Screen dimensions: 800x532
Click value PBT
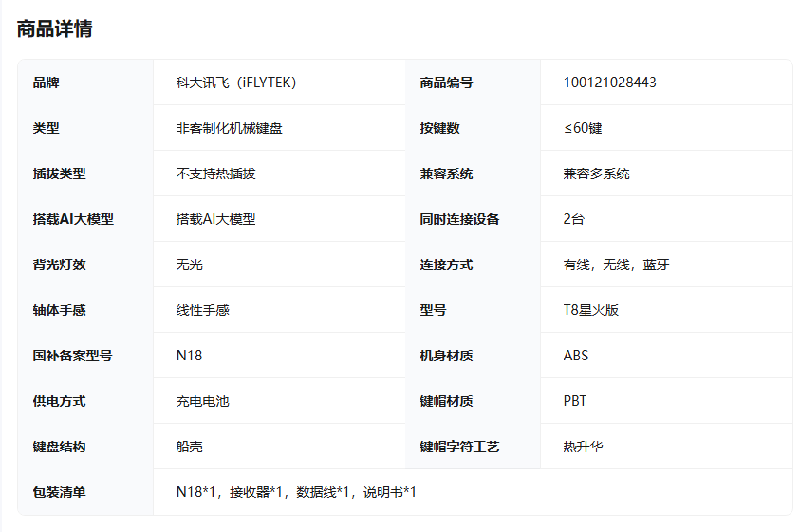(x=575, y=401)
